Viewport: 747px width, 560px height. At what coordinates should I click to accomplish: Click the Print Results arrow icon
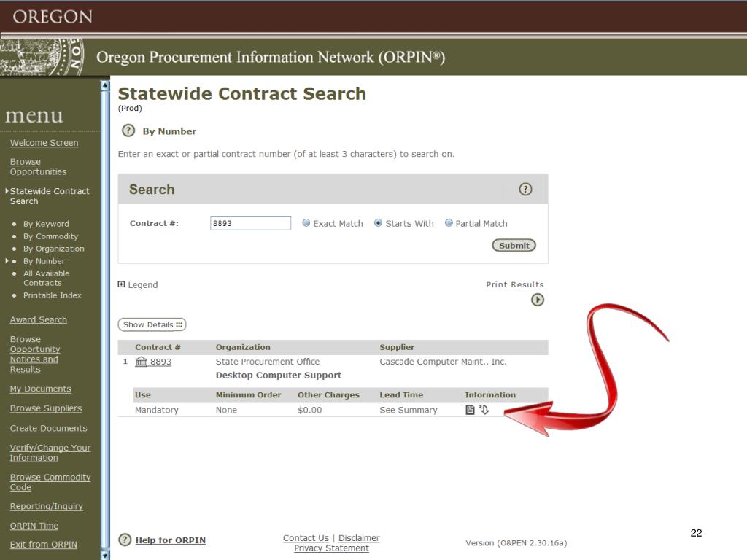[x=538, y=300]
